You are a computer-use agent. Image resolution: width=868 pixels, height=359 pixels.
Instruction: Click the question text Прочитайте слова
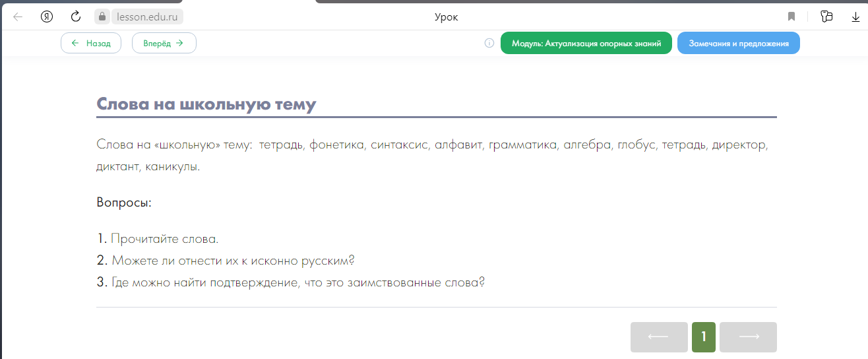[164, 239]
